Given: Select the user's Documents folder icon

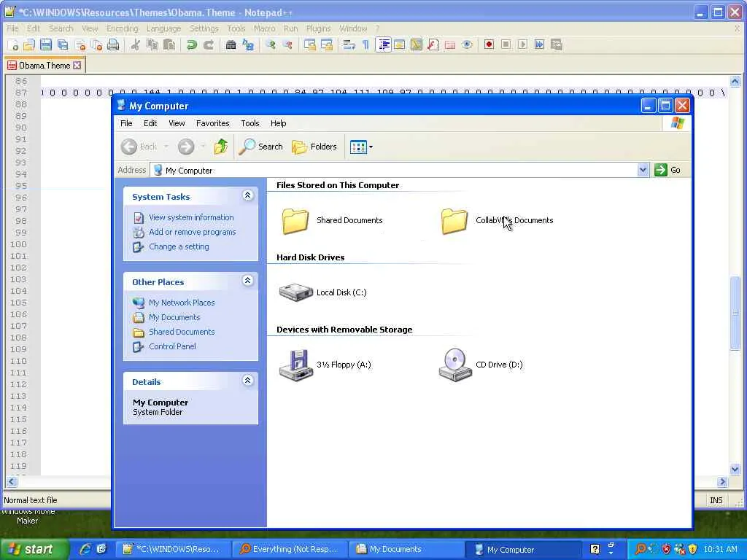Looking at the screenshot, I should 454,221.
